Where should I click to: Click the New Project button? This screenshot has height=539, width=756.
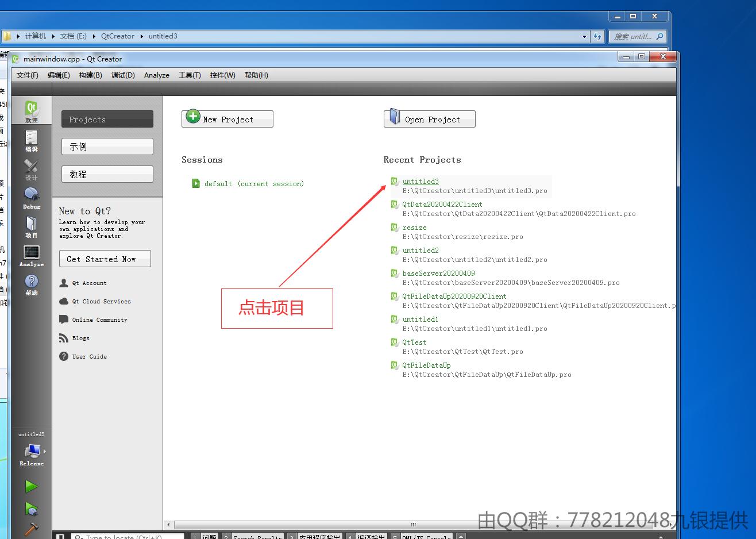point(227,119)
